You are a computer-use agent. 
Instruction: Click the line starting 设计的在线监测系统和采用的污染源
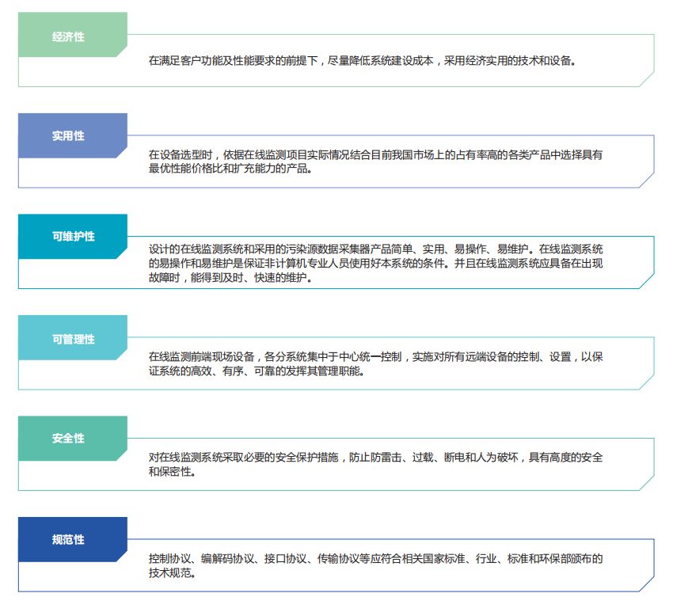375,249
